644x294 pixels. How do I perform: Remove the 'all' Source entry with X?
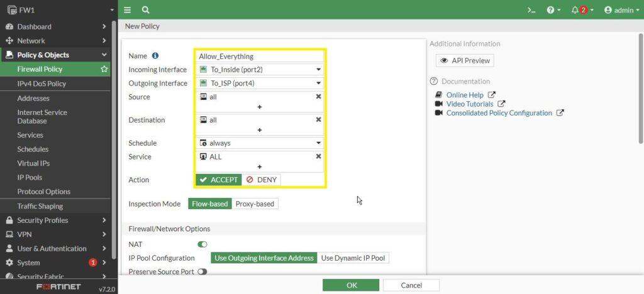(318, 97)
